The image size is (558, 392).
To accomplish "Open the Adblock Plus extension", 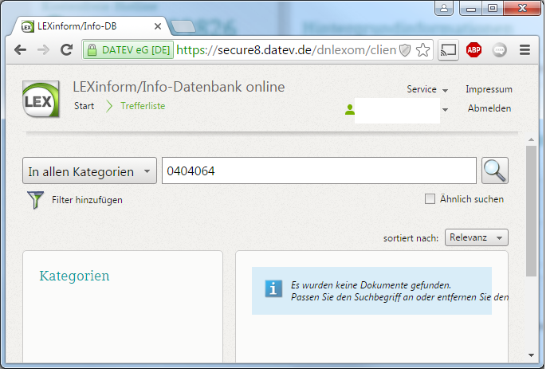I will (x=474, y=49).
